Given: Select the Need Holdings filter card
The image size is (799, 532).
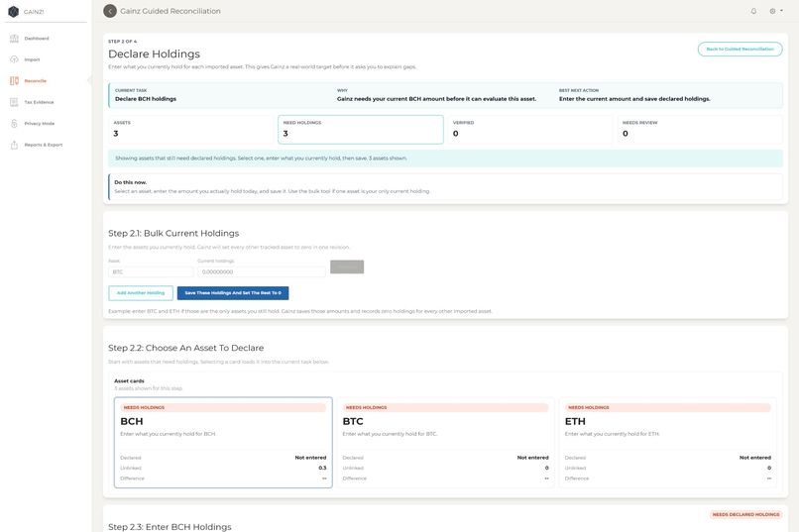Looking at the screenshot, I should 360,130.
